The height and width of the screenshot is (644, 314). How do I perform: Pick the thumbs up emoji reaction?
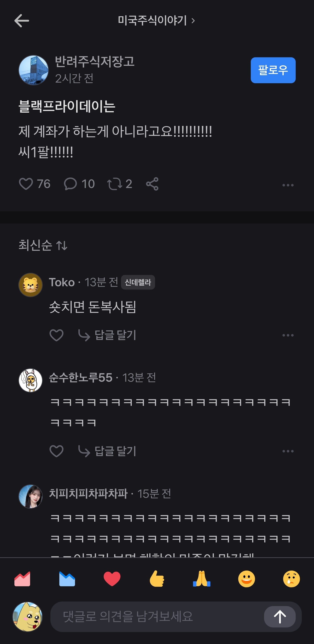[157, 579]
